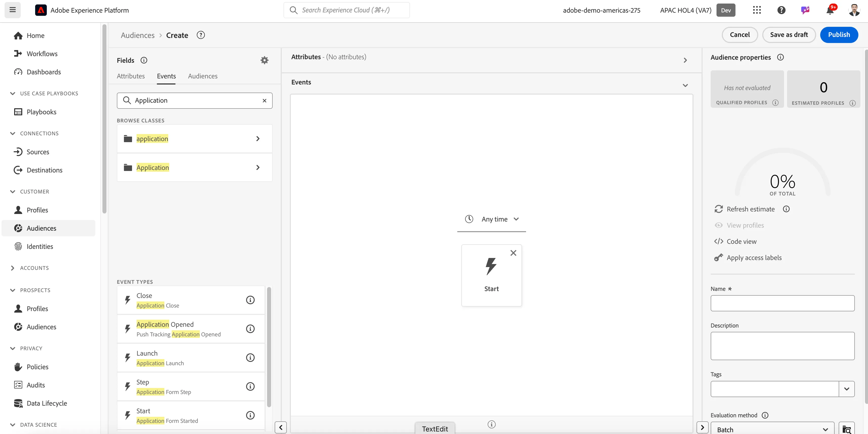Open the top bar help icon
The image size is (868, 434).
(782, 10)
